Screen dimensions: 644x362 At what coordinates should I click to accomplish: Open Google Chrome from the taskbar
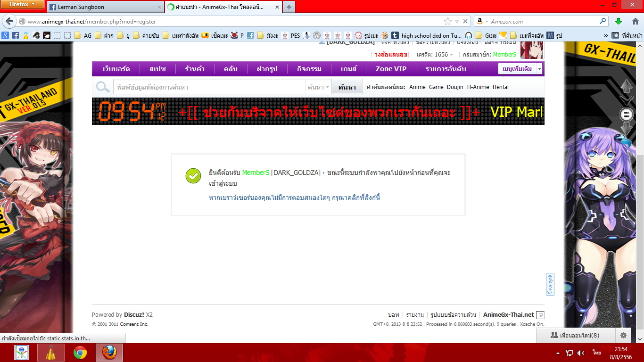(80, 353)
